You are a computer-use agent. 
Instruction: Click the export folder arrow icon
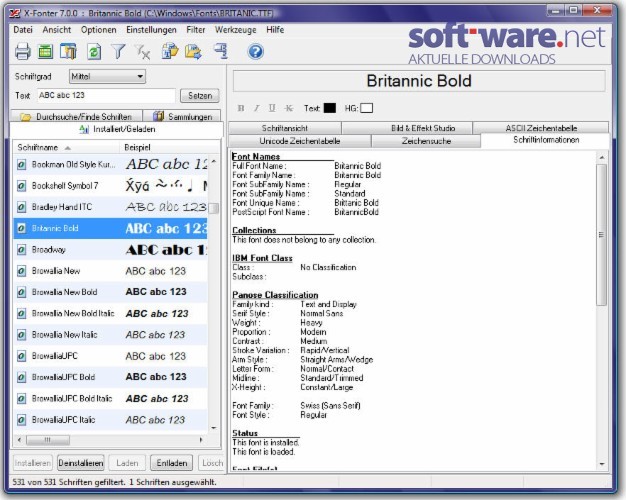point(193,52)
